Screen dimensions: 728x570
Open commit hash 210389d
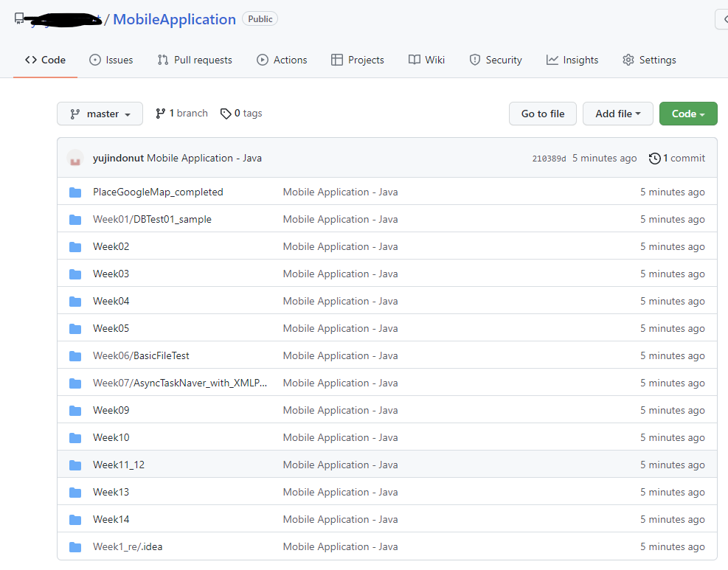pyautogui.click(x=549, y=159)
